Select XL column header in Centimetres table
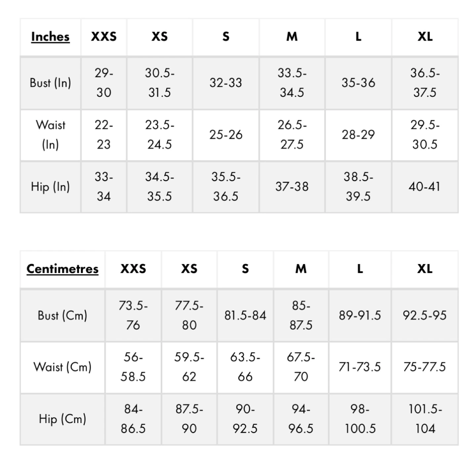Image resolution: width=476 pixels, height=467 pixels. tap(425, 269)
